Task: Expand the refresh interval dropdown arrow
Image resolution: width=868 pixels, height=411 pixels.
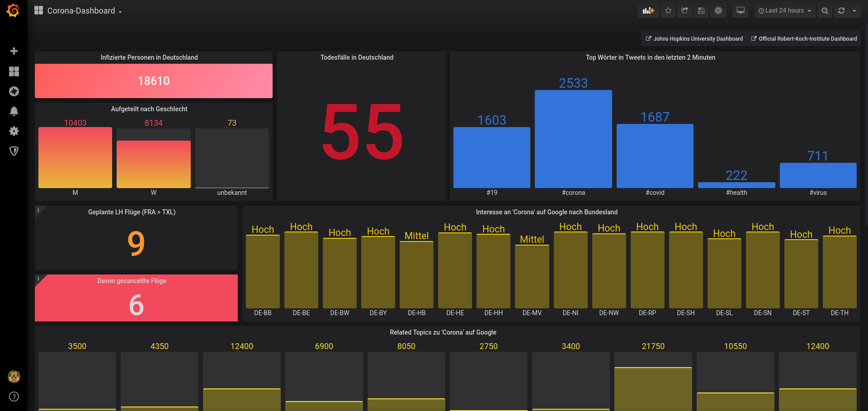Action: click(x=854, y=10)
